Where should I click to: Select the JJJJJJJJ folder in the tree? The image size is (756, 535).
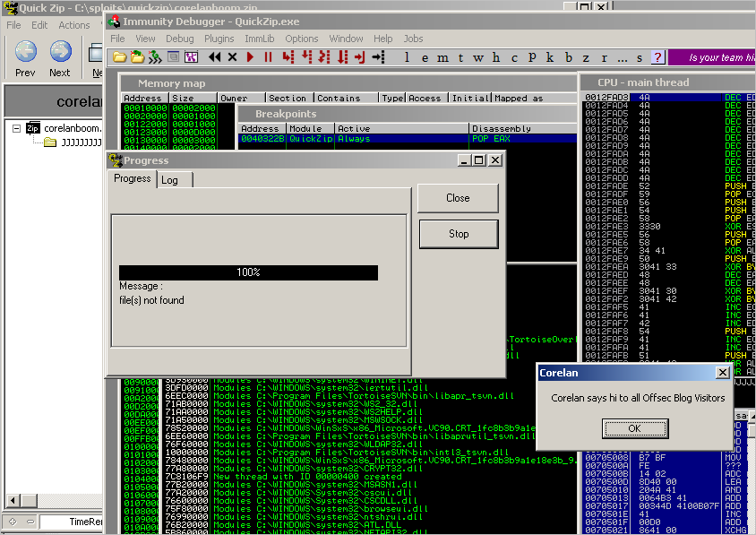[x=70, y=142]
